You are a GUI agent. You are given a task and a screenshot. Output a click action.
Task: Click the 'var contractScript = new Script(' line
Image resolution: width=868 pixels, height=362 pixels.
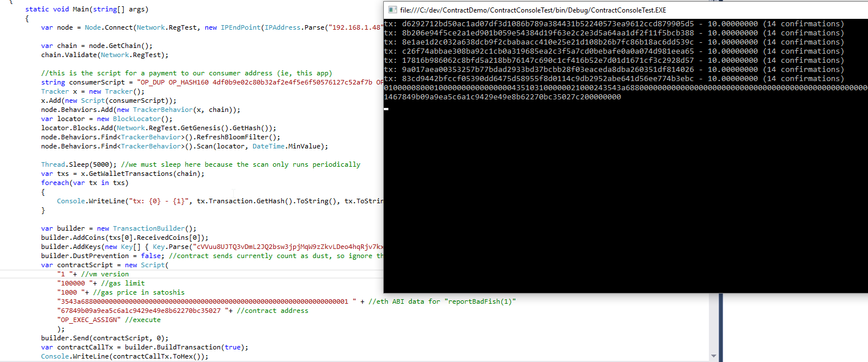[x=105, y=265]
